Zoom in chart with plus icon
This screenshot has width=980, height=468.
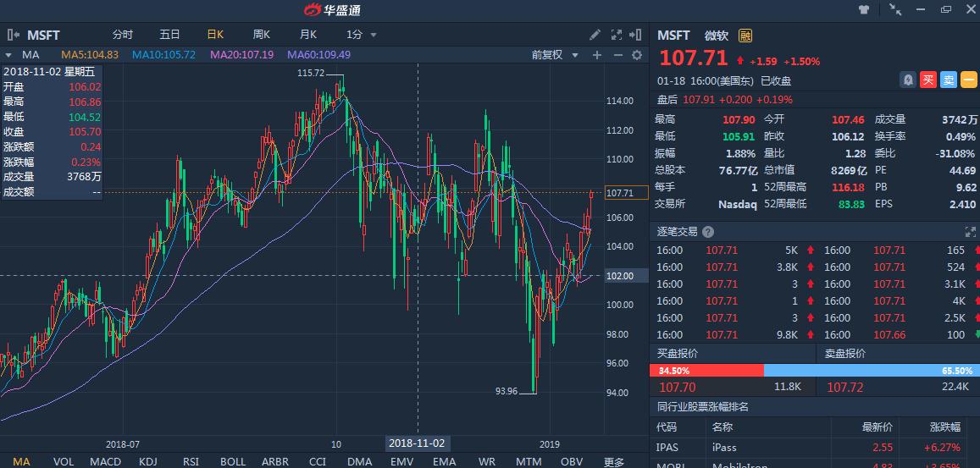(x=597, y=55)
